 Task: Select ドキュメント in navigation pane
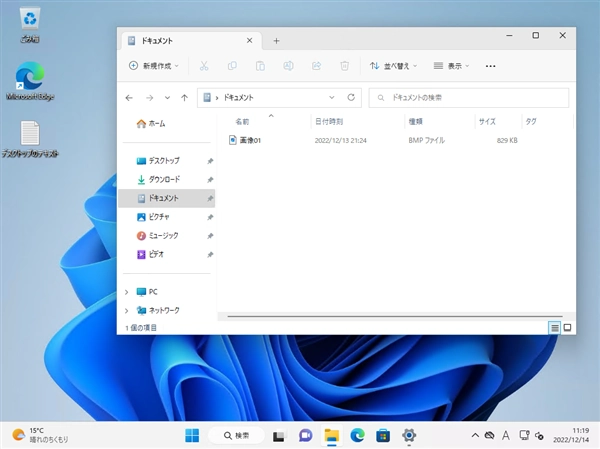click(x=167, y=198)
